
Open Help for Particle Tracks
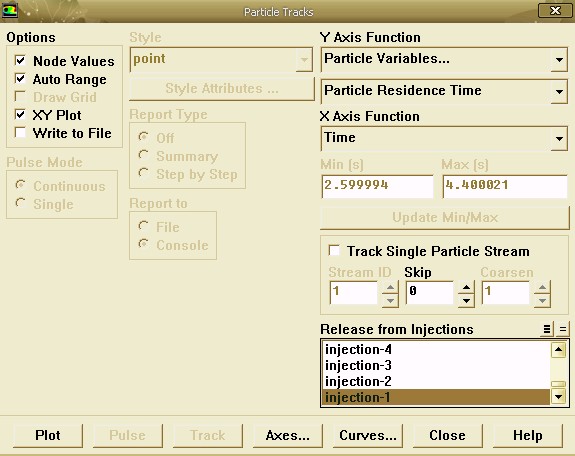(528, 435)
